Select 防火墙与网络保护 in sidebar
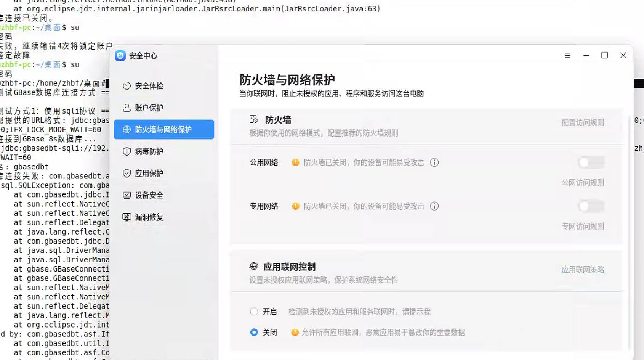 [164, 130]
